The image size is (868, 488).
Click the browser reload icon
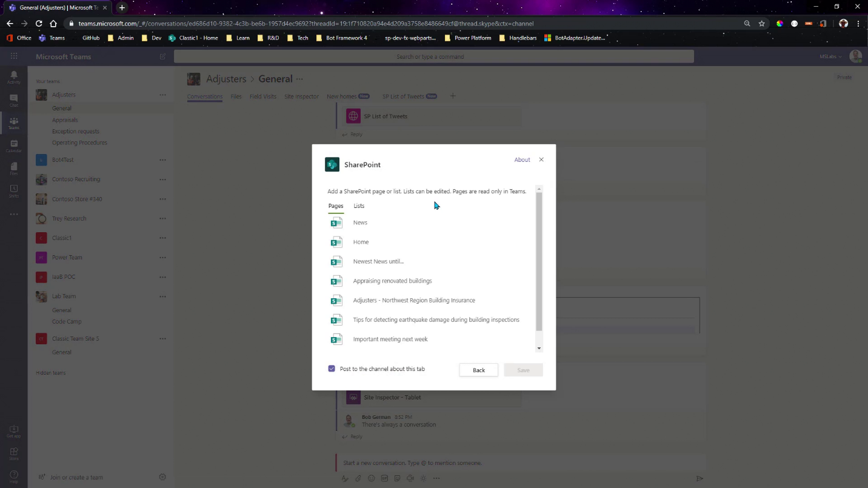pyautogui.click(x=39, y=24)
